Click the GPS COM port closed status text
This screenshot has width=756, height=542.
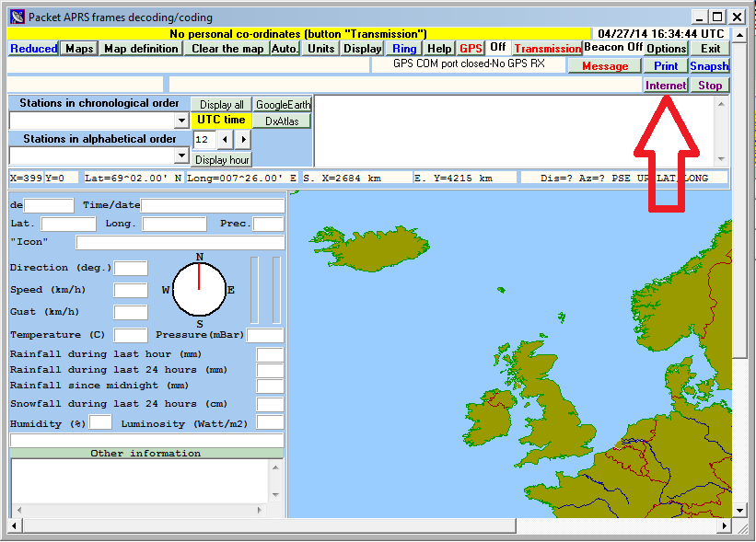coord(469,63)
